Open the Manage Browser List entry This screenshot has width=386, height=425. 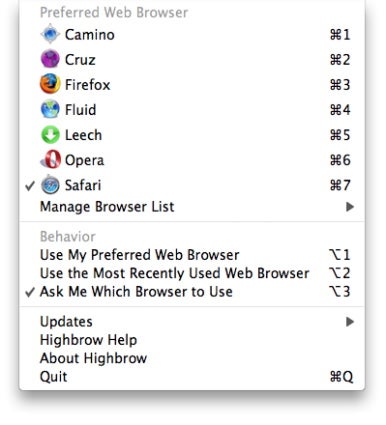coord(192,207)
